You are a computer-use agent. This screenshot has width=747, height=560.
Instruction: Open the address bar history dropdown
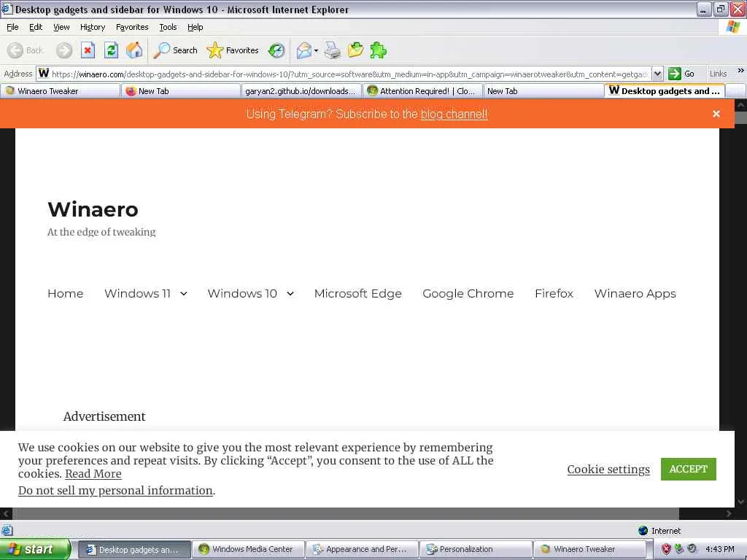[x=658, y=74]
